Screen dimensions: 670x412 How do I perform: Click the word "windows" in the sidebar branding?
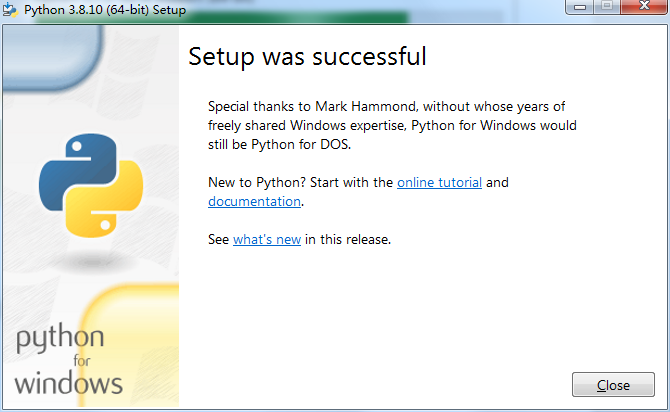[68, 382]
